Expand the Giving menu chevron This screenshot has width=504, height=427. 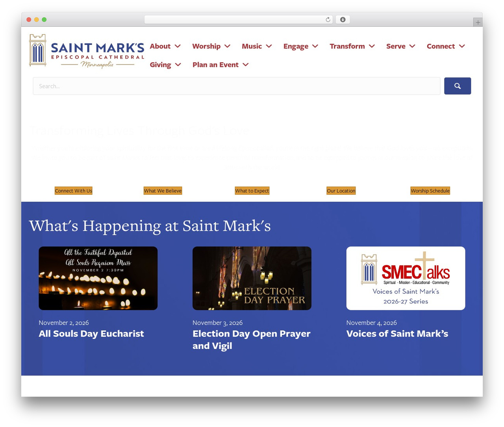click(178, 65)
